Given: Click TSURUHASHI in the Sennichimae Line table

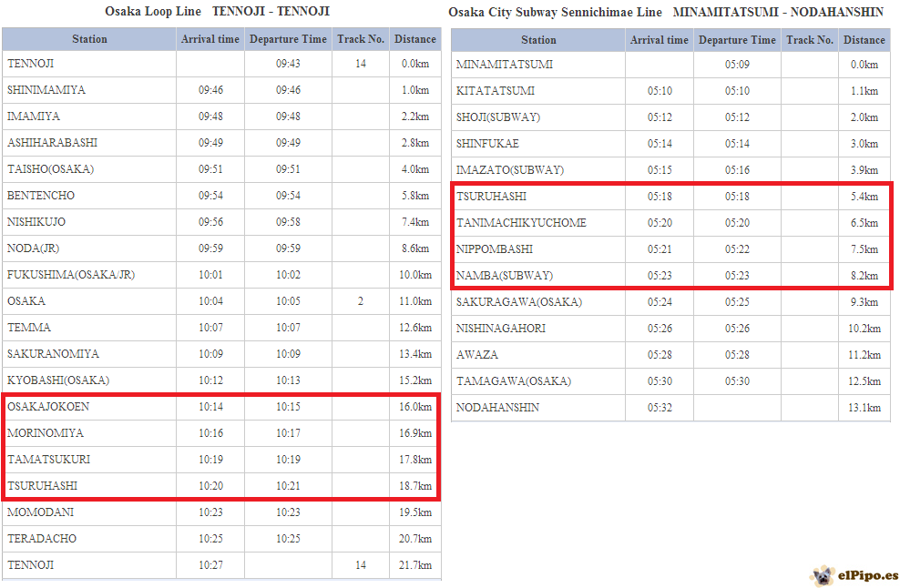Looking at the screenshot, I should coord(491,197).
